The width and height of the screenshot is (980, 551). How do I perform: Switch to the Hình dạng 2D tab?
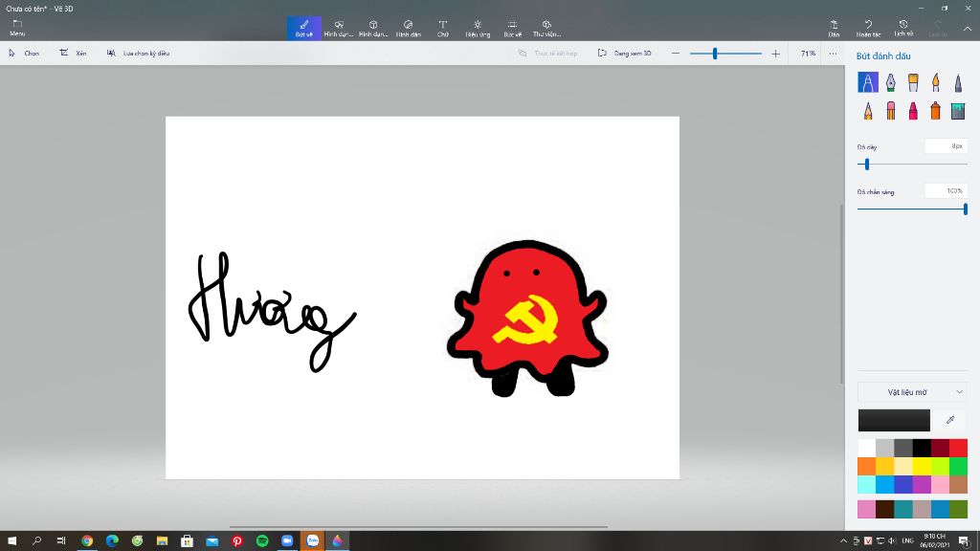tap(339, 28)
